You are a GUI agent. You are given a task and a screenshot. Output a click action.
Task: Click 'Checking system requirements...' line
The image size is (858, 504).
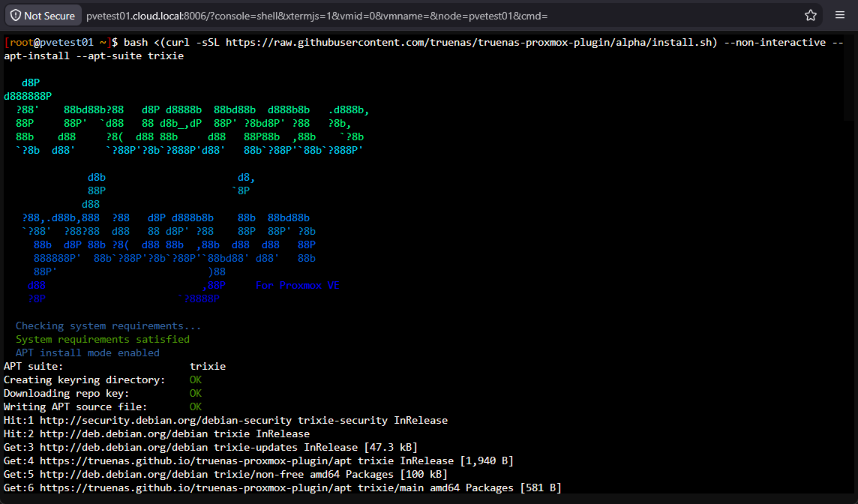coord(108,325)
